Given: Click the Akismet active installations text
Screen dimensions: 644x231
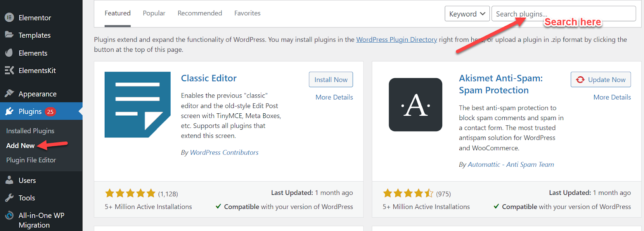Looking at the screenshot, I should [x=426, y=206].
